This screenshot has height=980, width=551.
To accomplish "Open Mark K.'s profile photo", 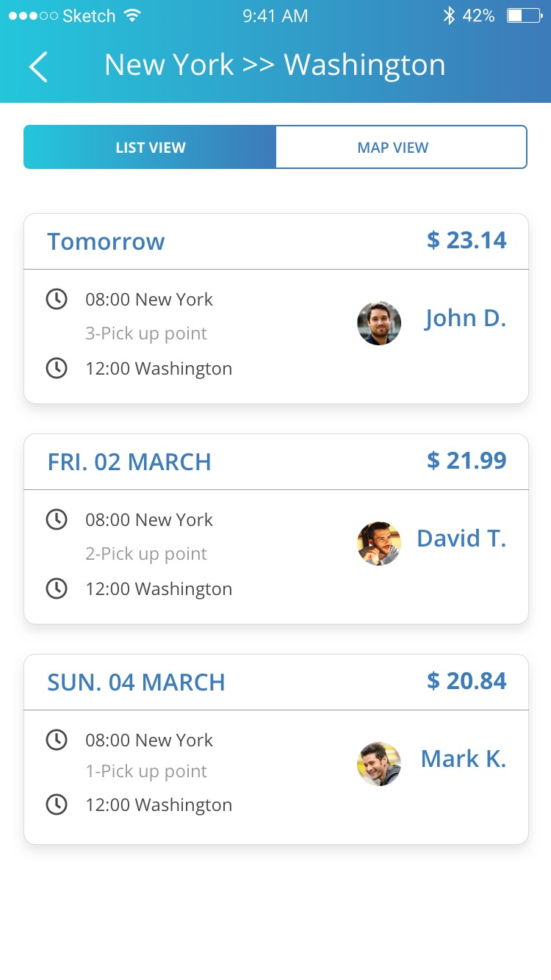I will pos(379,764).
